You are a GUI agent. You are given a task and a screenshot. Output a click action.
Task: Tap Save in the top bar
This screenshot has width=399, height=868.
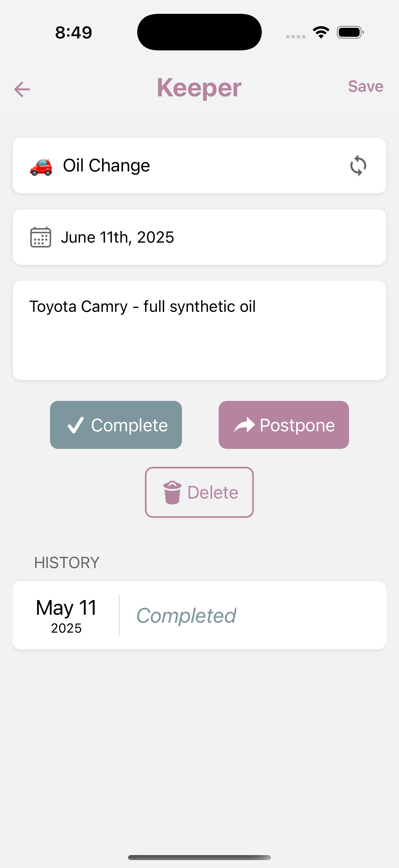365,87
